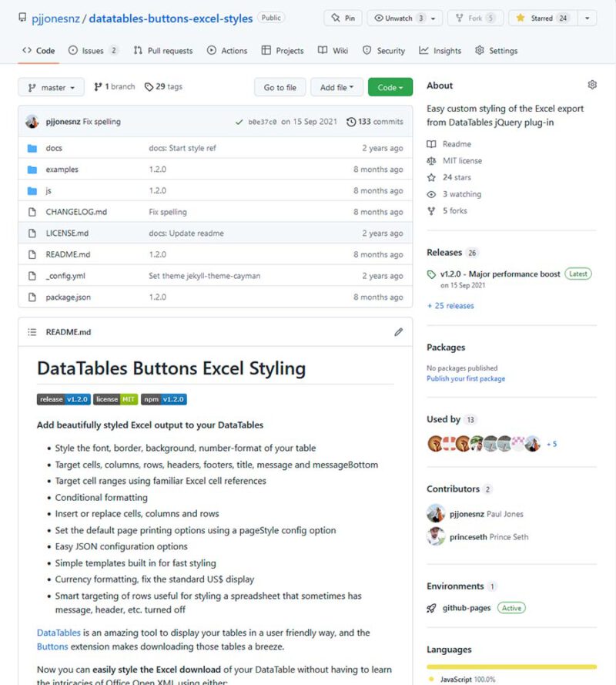Open the green Code download dropdown
Image resolution: width=616 pixels, height=685 pixels.
(390, 87)
